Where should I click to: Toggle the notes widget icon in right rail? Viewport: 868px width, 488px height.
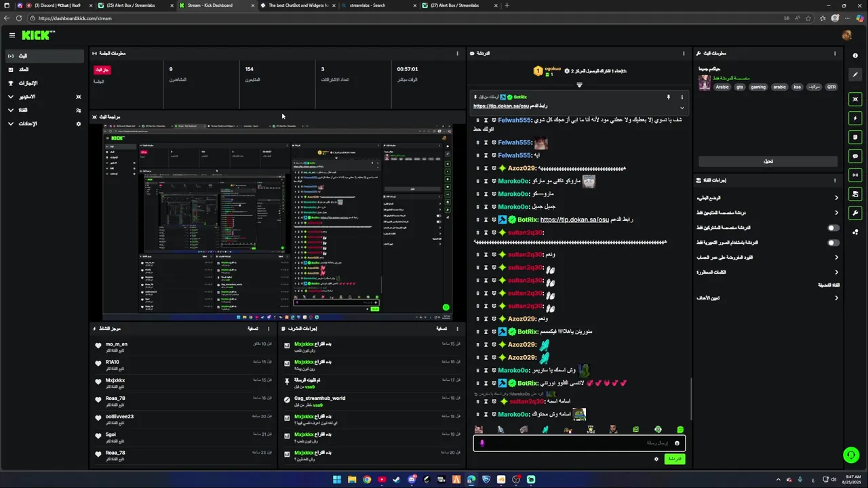[855, 137]
